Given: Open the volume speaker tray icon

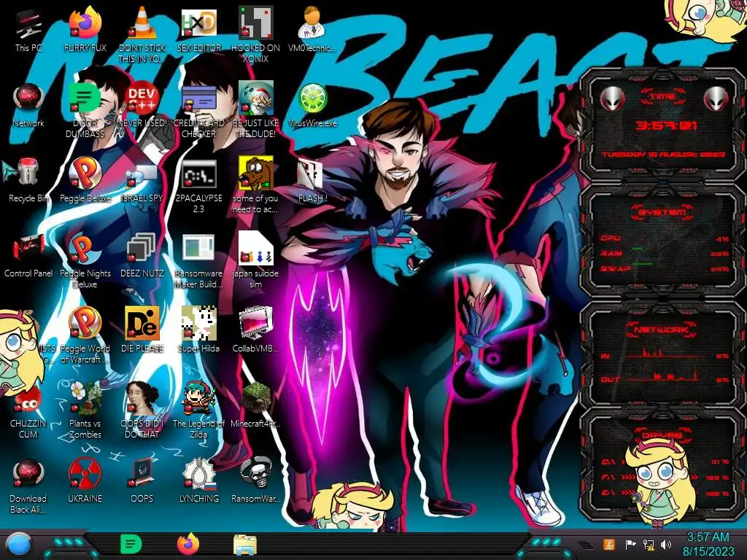Looking at the screenshot, I should click(x=666, y=544).
